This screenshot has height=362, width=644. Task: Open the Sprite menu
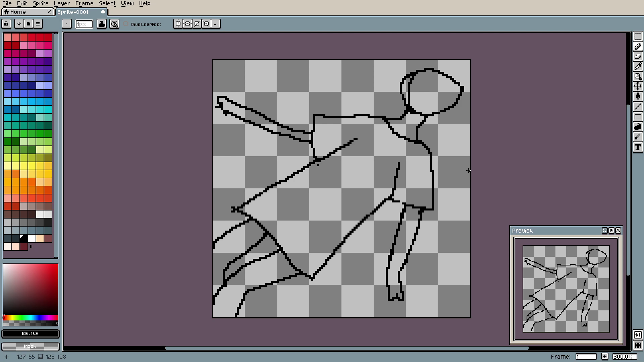coord(40,3)
